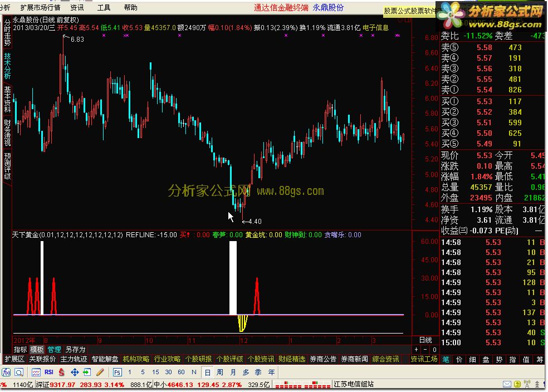The image size is (548, 392).
Task: Open the 智能解盘 tab
Action: pyautogui.click(x=105, y=359)
